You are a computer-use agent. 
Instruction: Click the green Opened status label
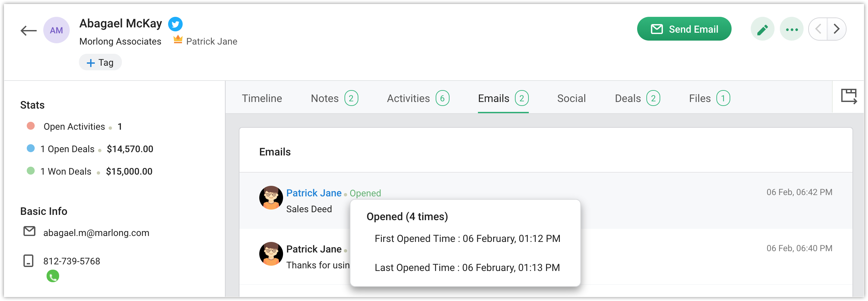(x=365, y=193)
